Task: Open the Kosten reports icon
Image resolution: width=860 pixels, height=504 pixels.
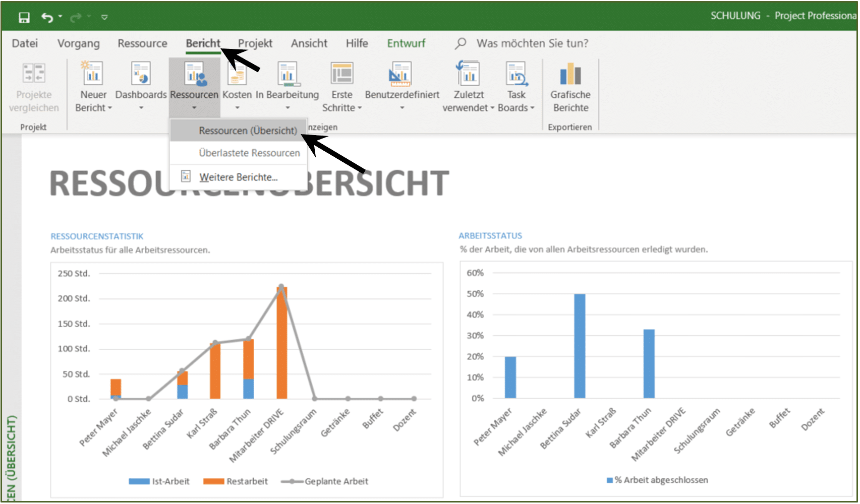Action: (237, 74)
